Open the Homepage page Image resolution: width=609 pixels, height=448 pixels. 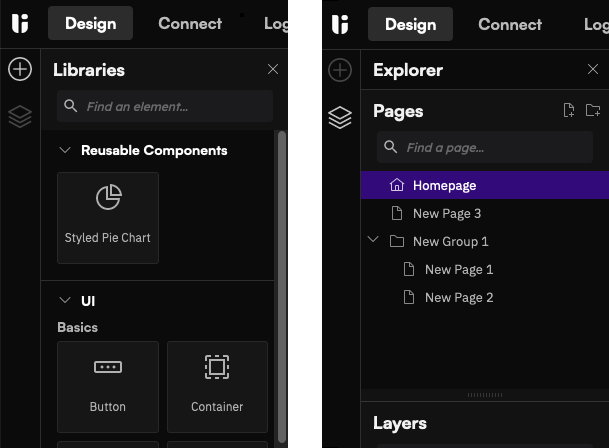tap(485, 185)
